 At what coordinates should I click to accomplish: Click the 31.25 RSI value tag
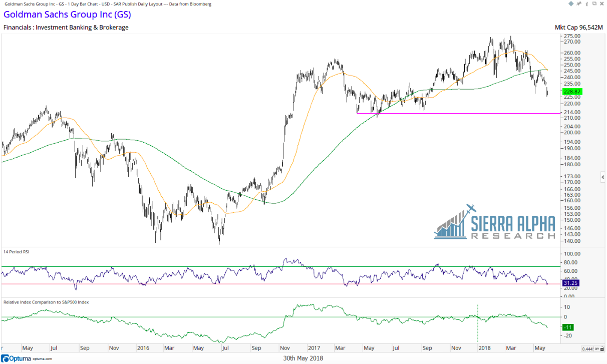tap(571, 282)
